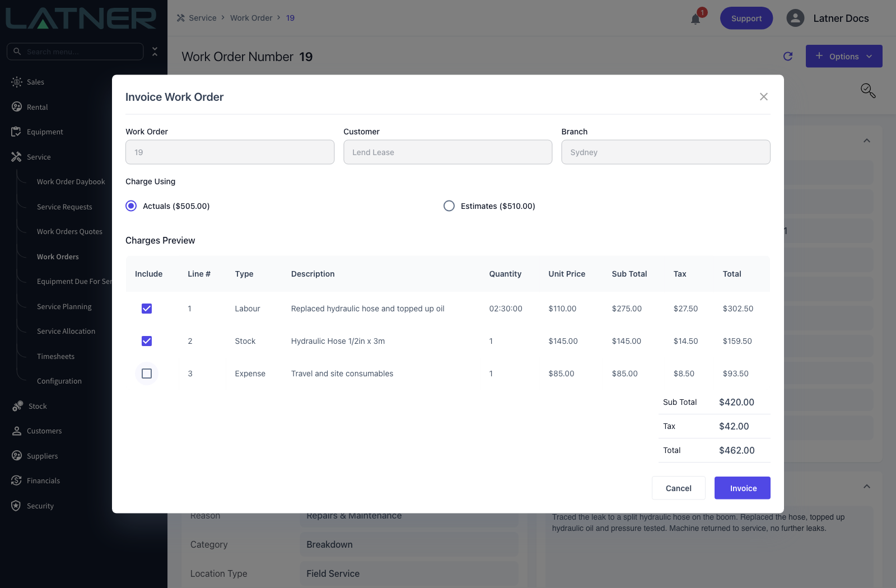Open Work Order Daybook menu item
896x588 pixels.
pyautogui.click(x=71, y=182)
